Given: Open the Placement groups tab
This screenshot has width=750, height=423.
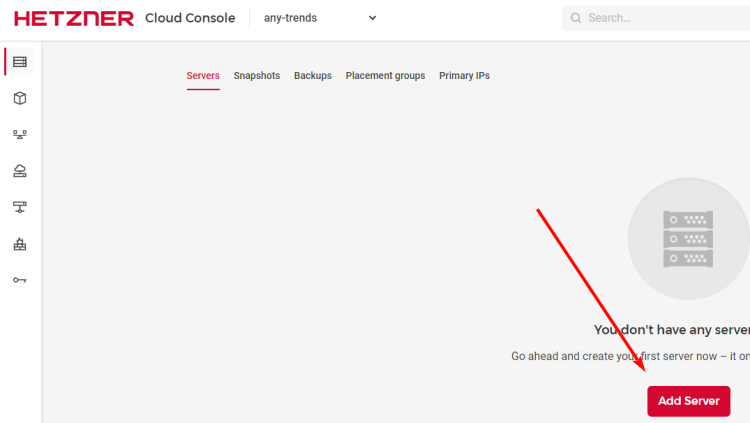Looking at the screenshot, I should [x=385, y=76].
